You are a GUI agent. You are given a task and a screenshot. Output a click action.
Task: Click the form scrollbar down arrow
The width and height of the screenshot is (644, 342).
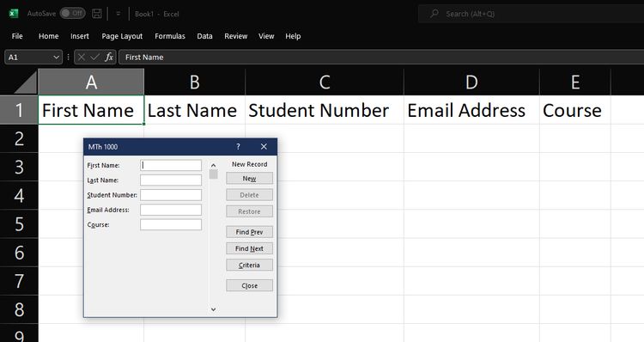coord(213,309)
